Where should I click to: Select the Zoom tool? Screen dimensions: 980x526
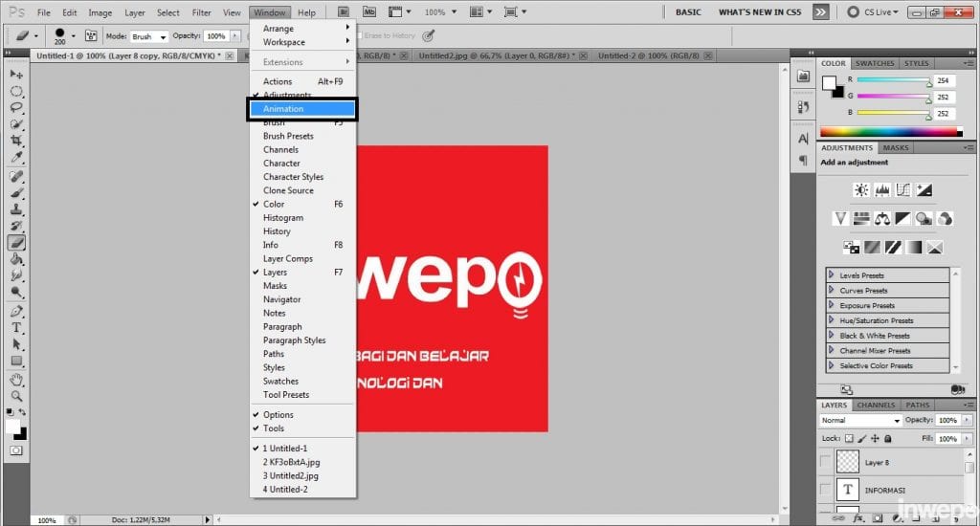[x=16, y=396]
